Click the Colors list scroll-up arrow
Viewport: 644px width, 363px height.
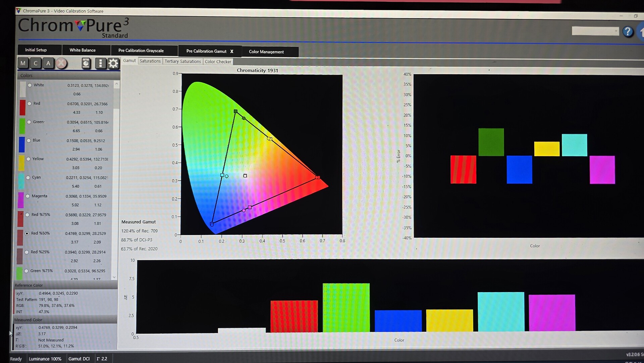click(117, 84)
